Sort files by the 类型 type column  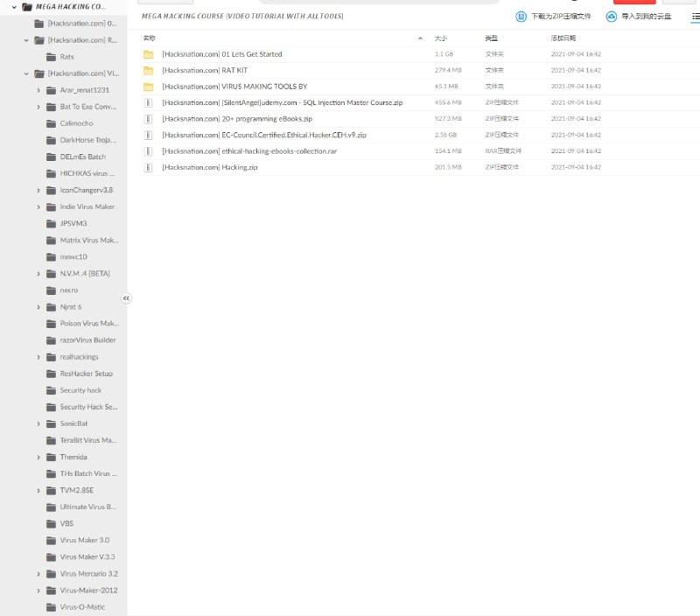tap(491, 38)
